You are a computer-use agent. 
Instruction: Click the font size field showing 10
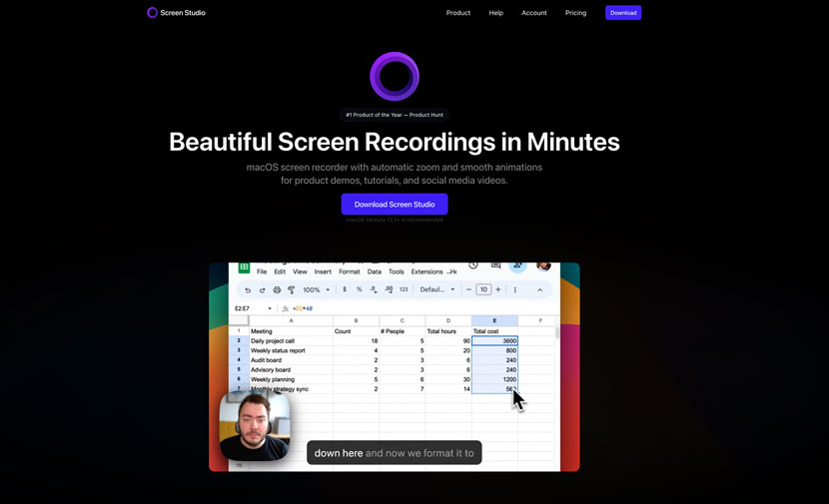tap(483, 289)
